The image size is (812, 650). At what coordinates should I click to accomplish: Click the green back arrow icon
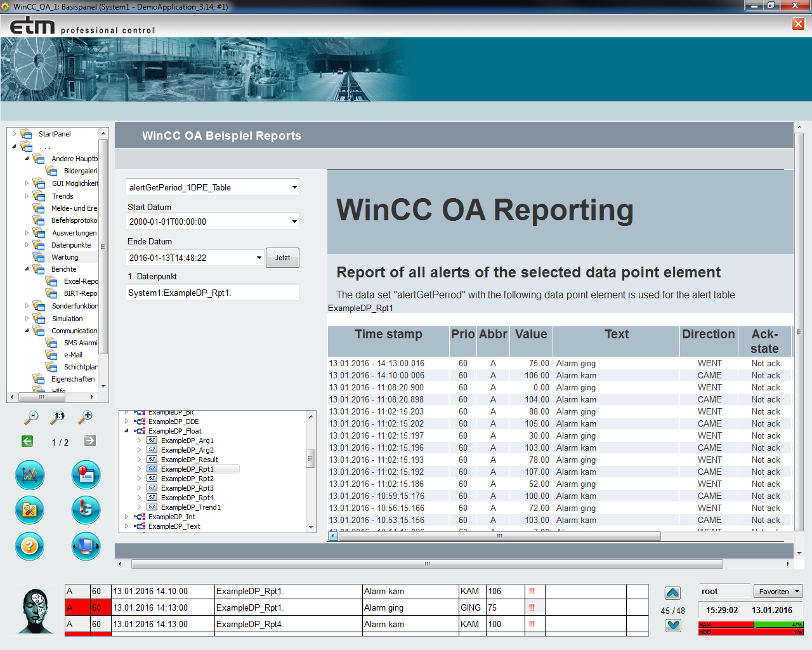[27, 441]
